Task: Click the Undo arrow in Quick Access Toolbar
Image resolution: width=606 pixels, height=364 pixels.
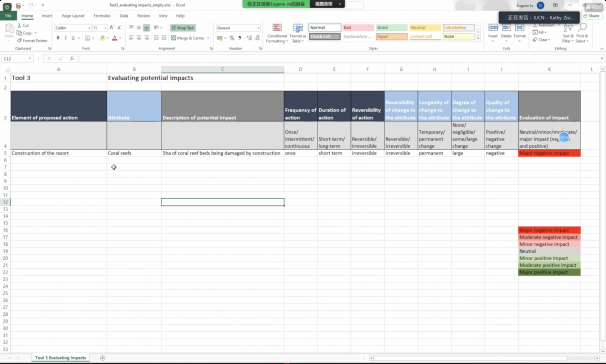Action: coord(30,6)
